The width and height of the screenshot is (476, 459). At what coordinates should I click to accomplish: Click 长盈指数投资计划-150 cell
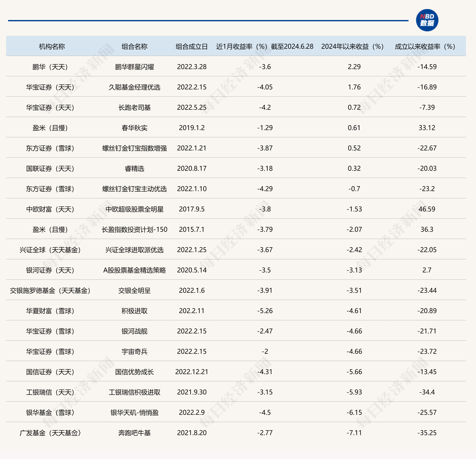(x=135, y=229)
